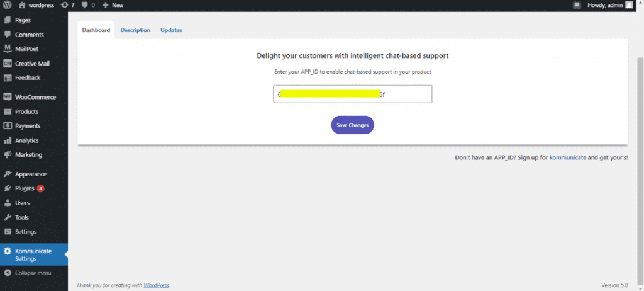Image resolution: width=644 pixels, height=291 pixels.
Task: Click the Save Changes button
Action: click(352, 125)
